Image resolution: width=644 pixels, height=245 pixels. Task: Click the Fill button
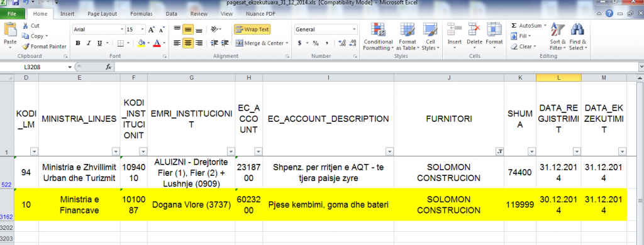click(x=521, y=36)
